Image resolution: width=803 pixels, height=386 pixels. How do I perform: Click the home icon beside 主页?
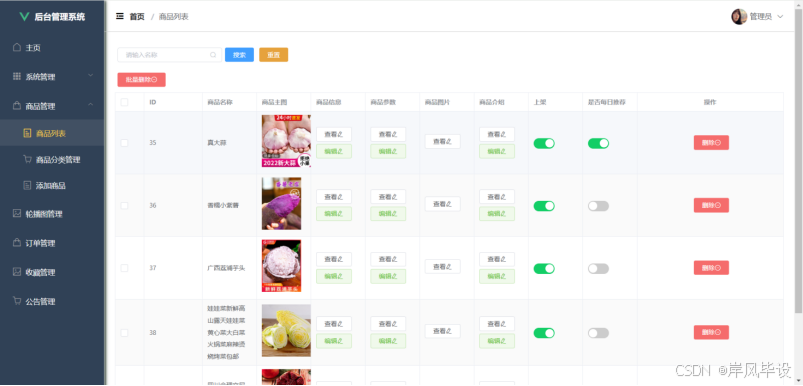pos(17,47)
